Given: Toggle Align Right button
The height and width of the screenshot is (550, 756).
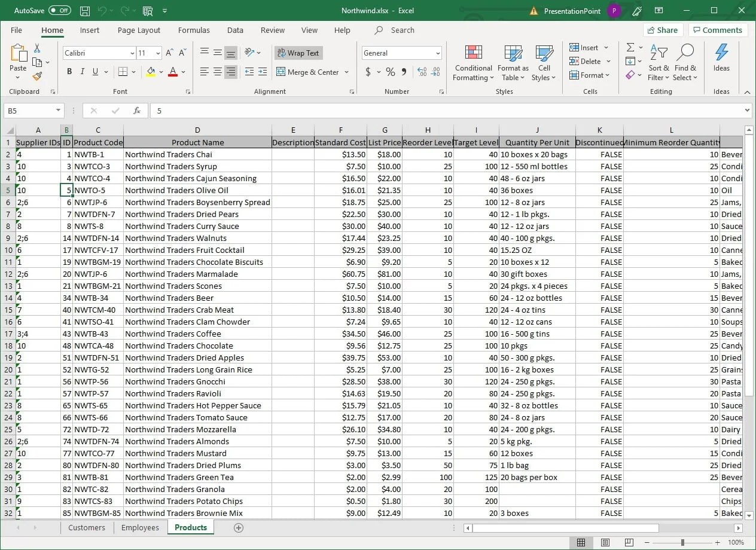Looking at the screenshot, I should click(x=231, y=72).
